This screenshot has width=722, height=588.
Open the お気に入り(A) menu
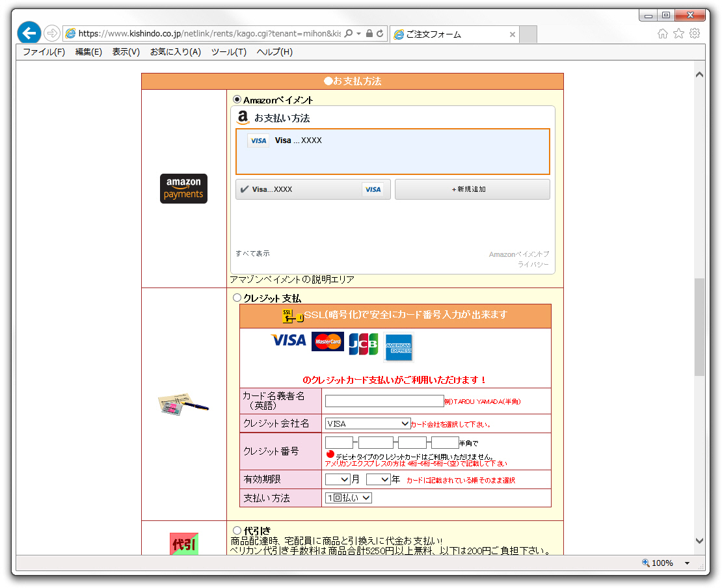176,52
